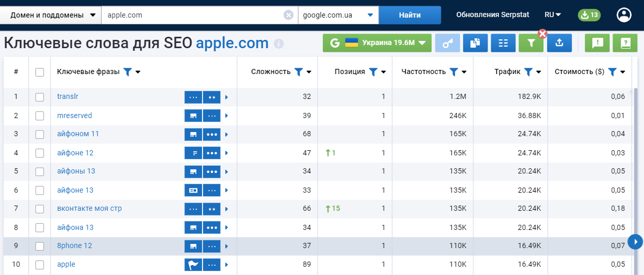Open sort arrow for Позиция column
This screenshot has width=644, height=275.
point(383,72)
